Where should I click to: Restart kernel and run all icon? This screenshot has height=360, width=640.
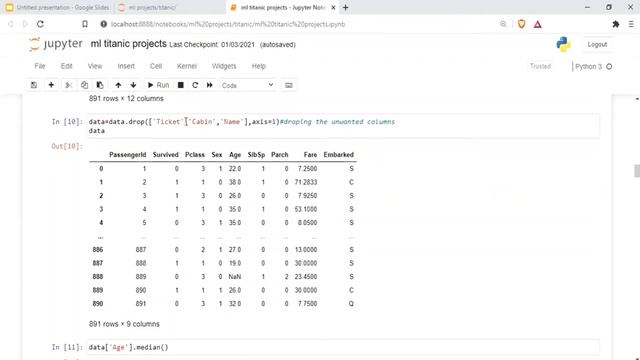[210, 85]
